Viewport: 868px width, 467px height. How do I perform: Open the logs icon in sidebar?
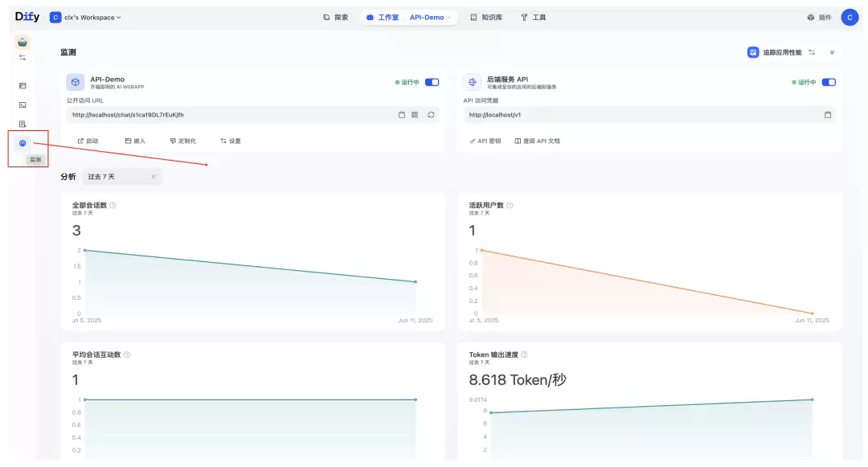click(23, 124)
